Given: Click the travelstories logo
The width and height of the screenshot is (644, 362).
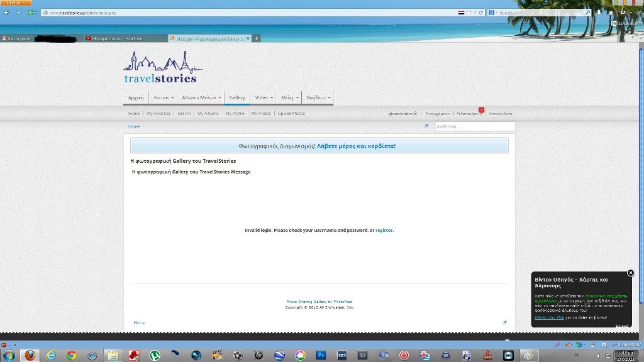Looking at the screenshot, I should click(162, 68).
